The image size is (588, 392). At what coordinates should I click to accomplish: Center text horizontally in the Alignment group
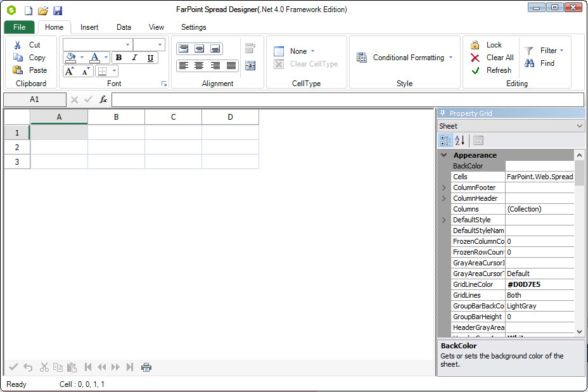coord(200,66)
